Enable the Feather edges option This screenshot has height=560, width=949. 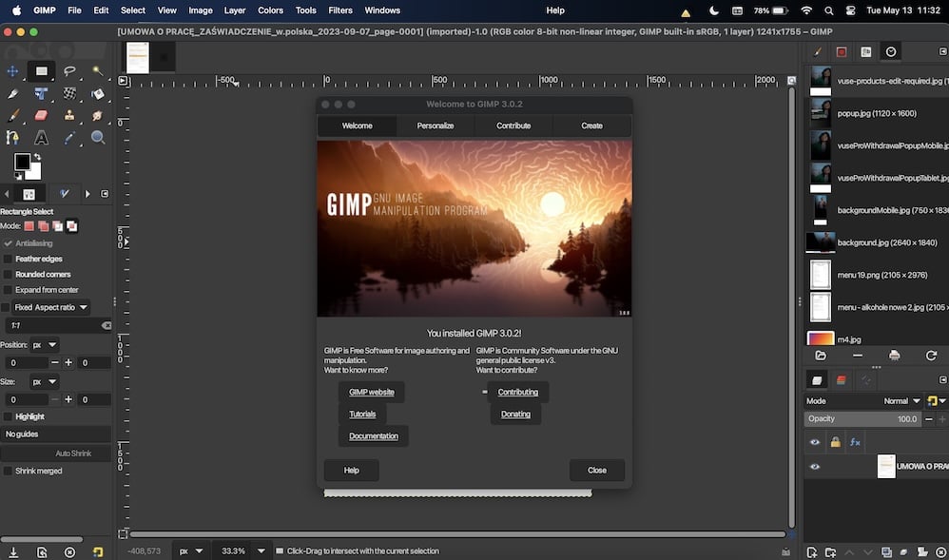(x=8, y=260)
